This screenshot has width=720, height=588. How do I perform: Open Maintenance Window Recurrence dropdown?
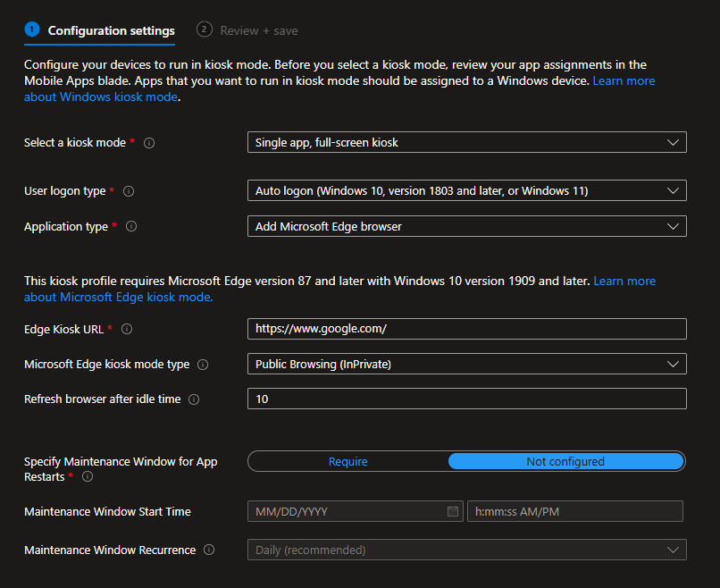click(x=467, y=550)
